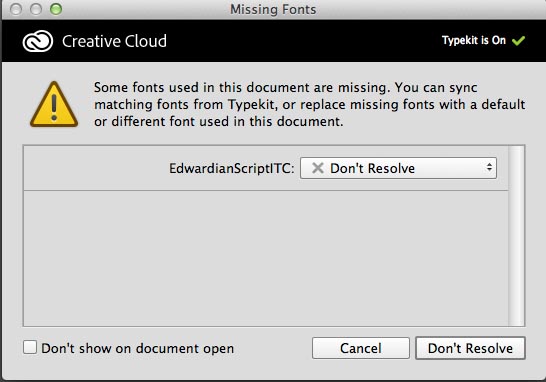
Task: Click the Typekit is On status text
Action: (x=474, y=40)
